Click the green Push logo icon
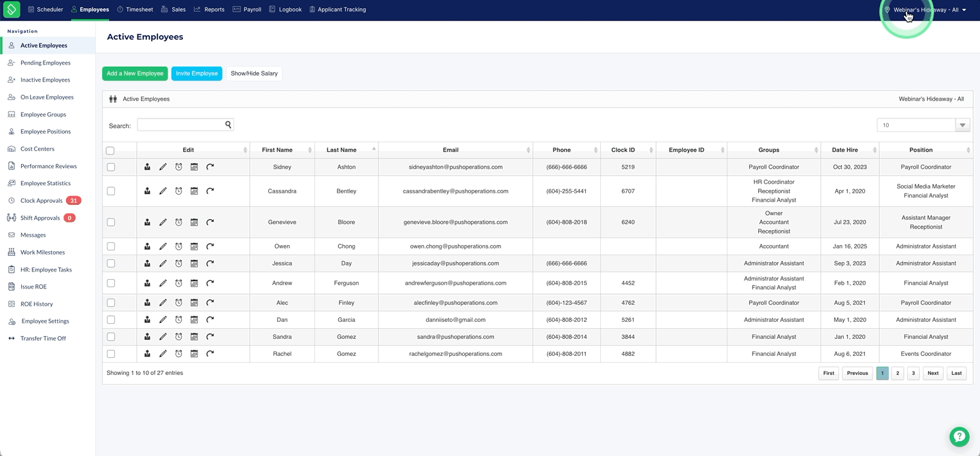The image size is (980, 456). click(x=12, y=10)
